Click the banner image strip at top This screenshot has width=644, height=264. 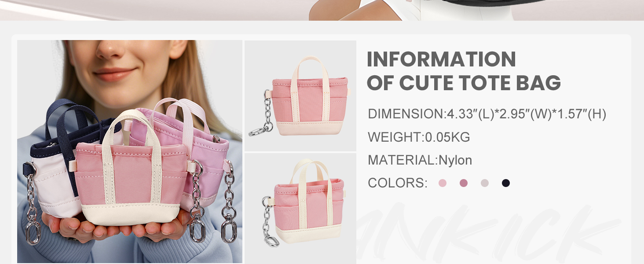[322, 10]
